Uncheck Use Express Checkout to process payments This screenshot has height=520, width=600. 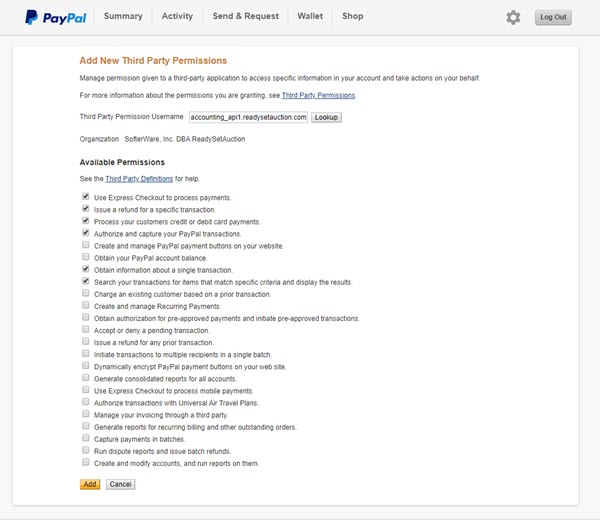coord(86,197)
